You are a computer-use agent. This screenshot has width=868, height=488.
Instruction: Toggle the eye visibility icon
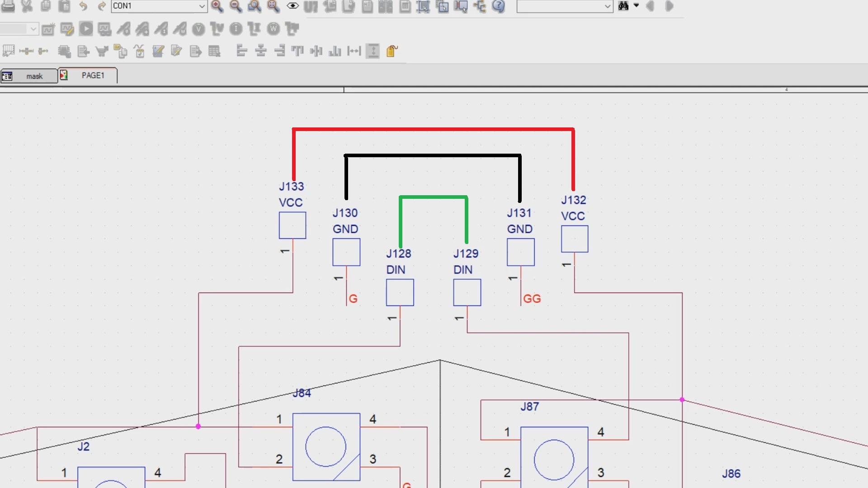click(x=292, y=6)
